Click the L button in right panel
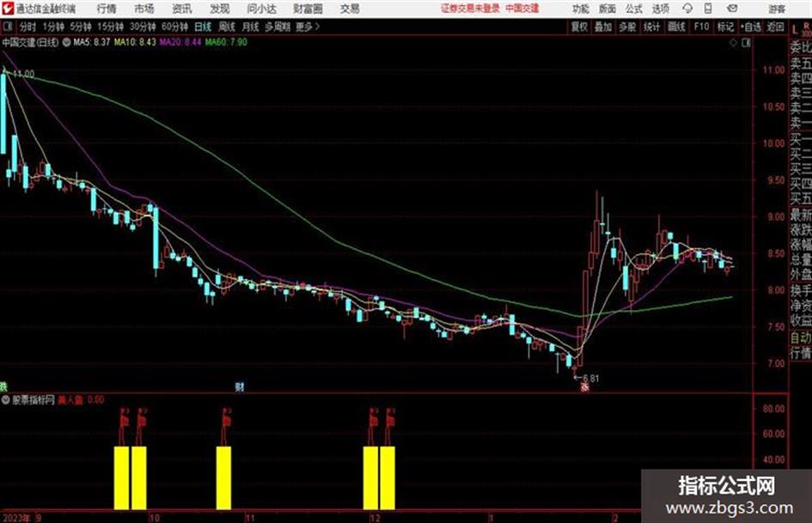The image size is (812, 523). click(x=796, y=30)
